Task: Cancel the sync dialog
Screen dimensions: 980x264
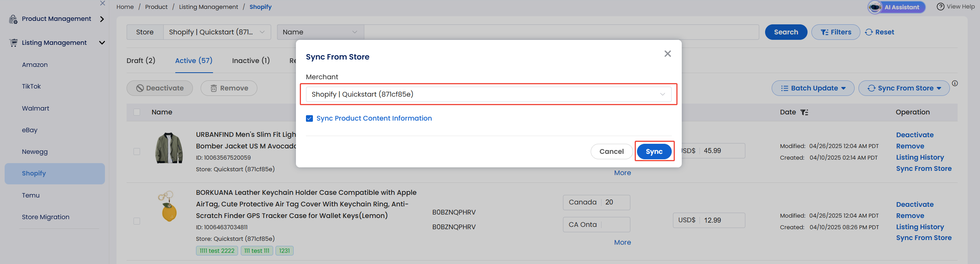Action: (x=612, y=152)
